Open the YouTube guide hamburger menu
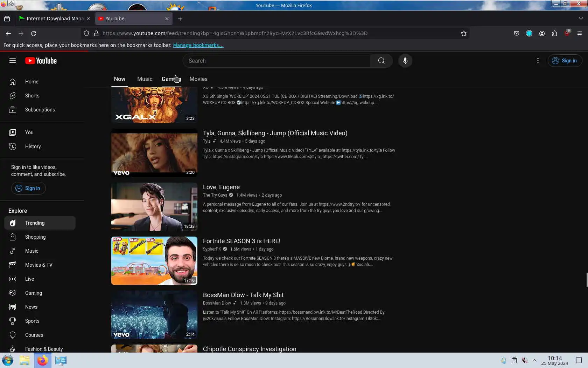Viewport: 588px width, 368px height. point(13,61)
